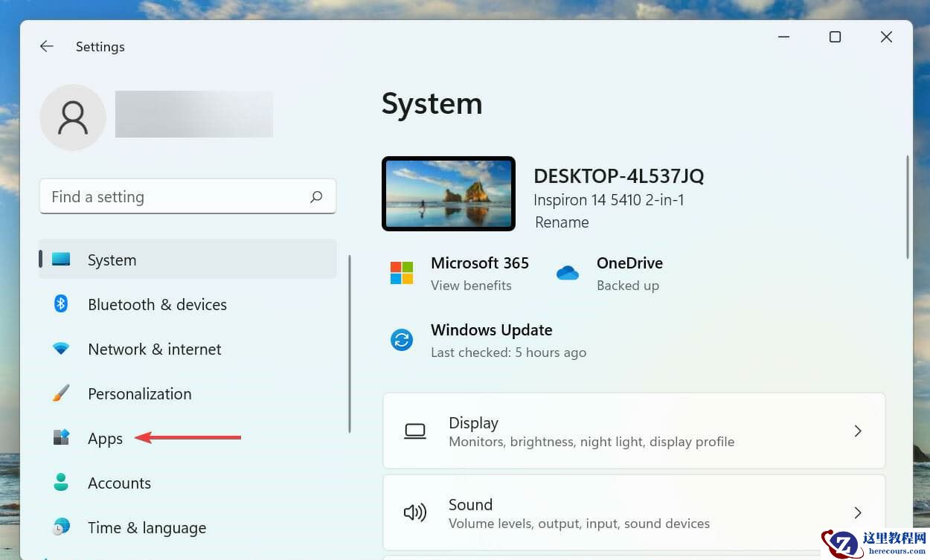Open Windows Update via its icon
The height and width of the screenshot is (560, 930).
[x=402, y=340]
